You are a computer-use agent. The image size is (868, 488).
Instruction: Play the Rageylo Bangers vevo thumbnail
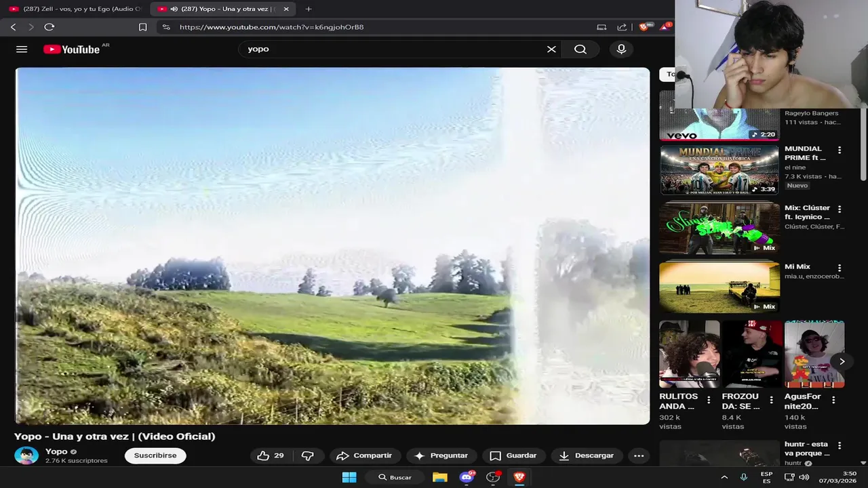click(x=719, y=124)
